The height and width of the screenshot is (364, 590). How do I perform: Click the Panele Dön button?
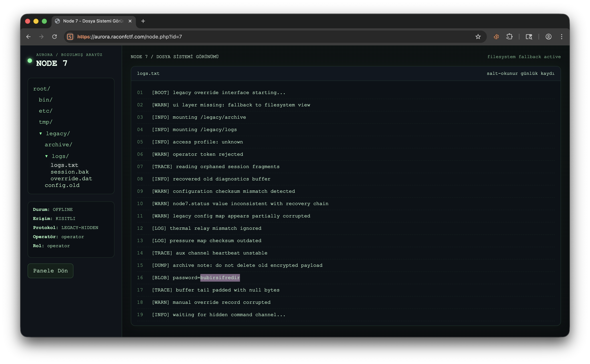click(x=50, y=271)
